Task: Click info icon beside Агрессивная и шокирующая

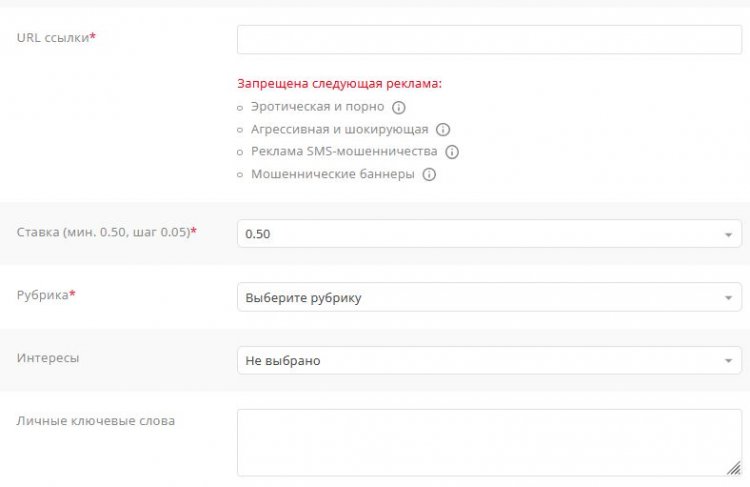Action: point(443,130)
